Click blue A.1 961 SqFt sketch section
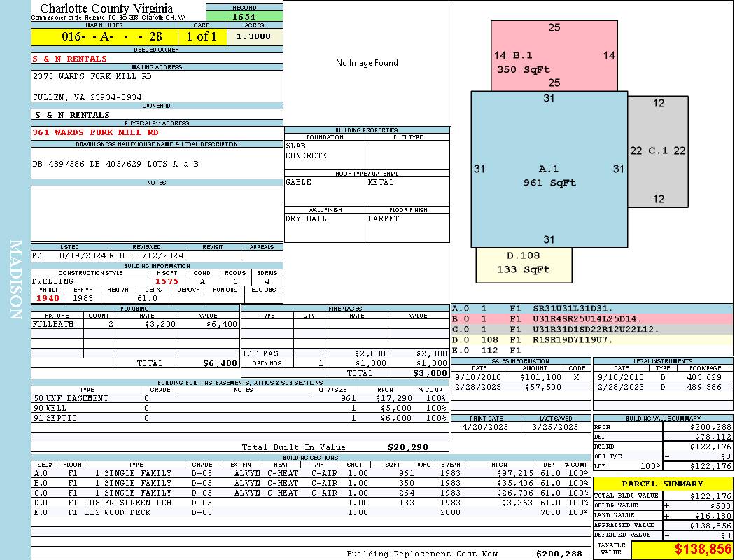735x560 pixels. click(x=549, y=169)
